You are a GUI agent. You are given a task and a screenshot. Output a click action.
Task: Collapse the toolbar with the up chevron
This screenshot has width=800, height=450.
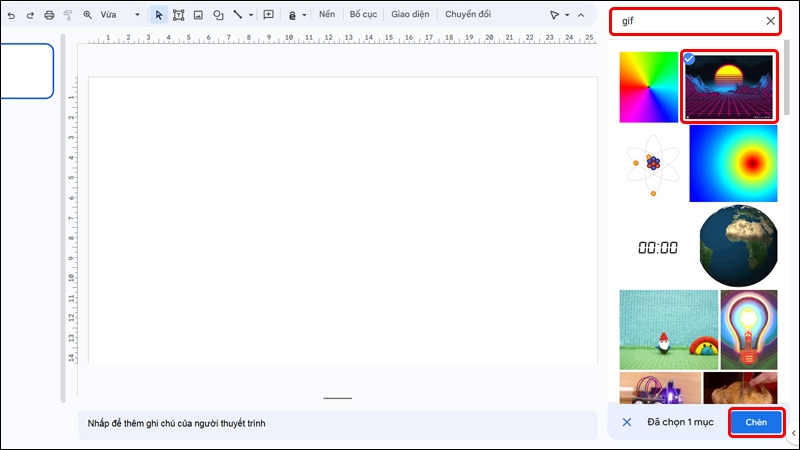(581, 15)
